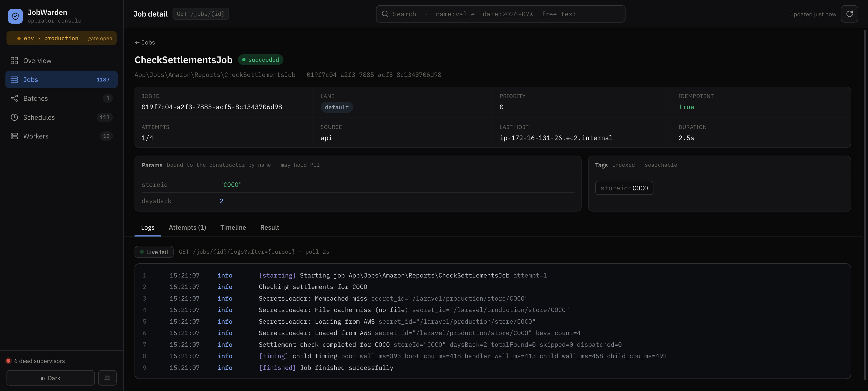Open the hamburger menu button

tap(107, 378)
